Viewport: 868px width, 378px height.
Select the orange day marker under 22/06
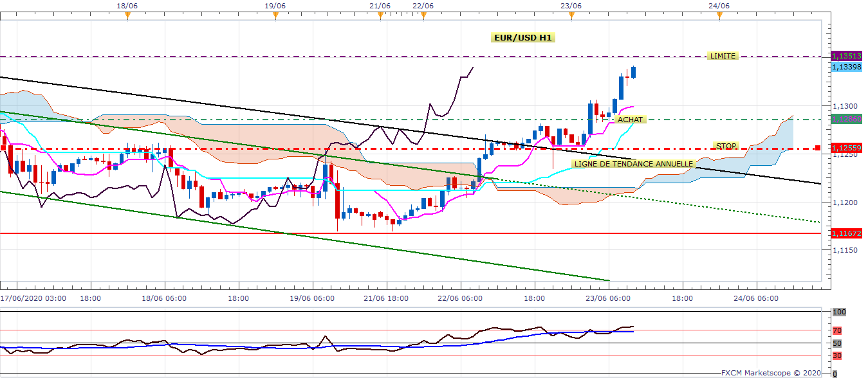(x=423, y=15)
